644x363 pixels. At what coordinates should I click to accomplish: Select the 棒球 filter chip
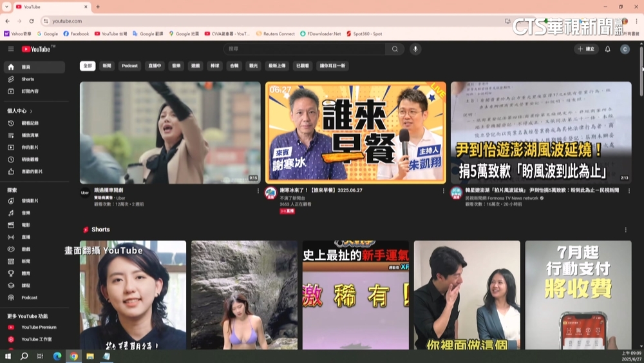pyautogui.click(x=215, y=66)
